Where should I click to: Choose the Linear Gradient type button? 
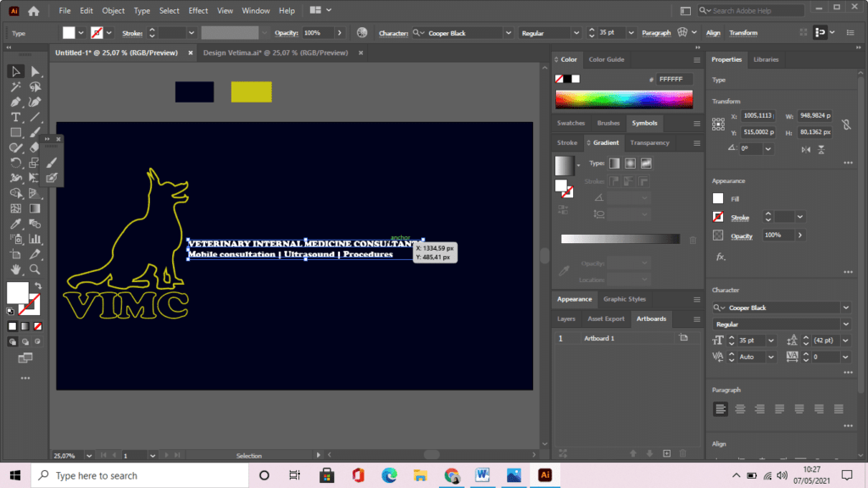coord(615,164)
